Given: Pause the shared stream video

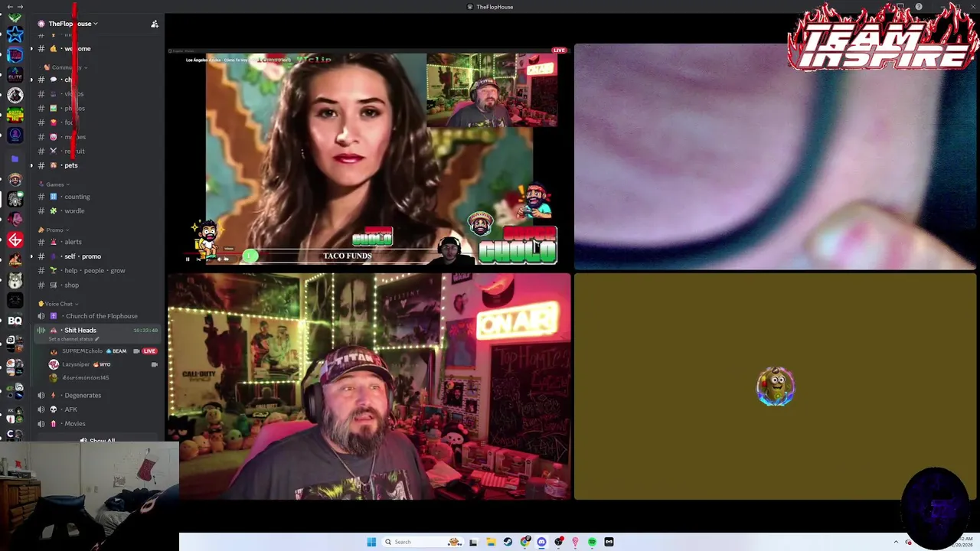Looking at the screenshot, I should point(188,259).
